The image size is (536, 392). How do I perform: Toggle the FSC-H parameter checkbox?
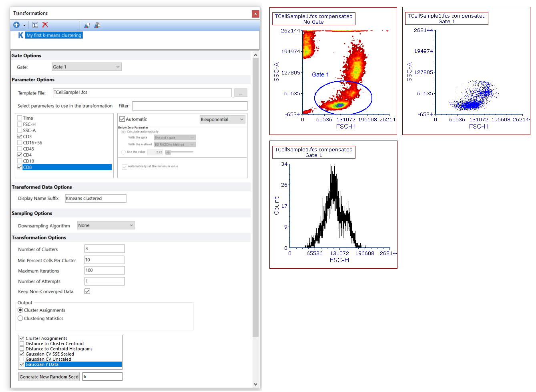20,124
